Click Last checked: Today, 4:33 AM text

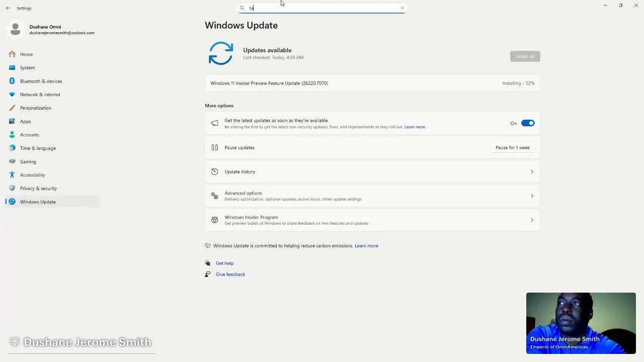click(273, 57)
